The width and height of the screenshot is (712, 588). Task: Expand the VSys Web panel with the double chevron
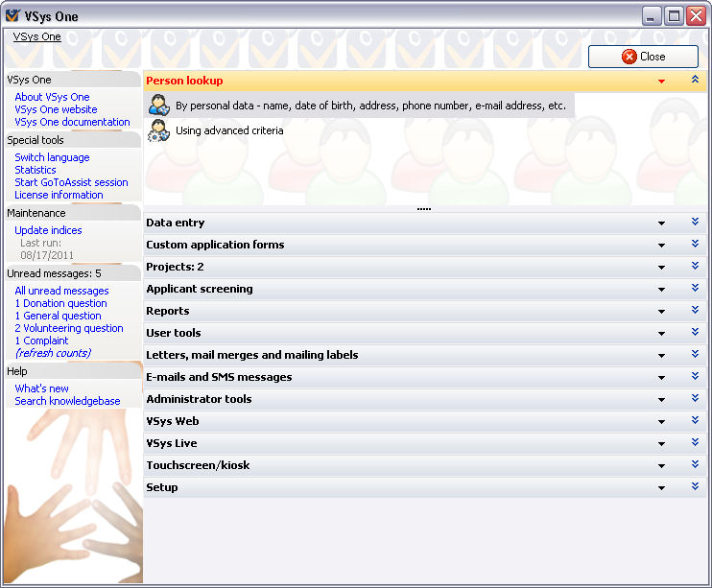(x=695, y=420)
